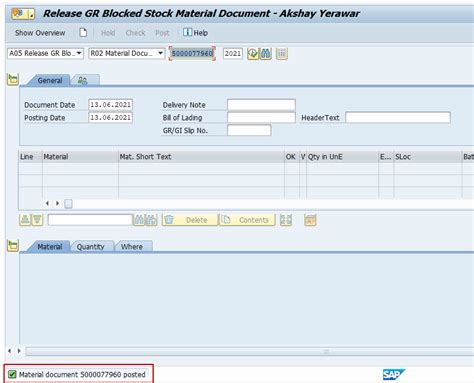Click the Post toolbar button
474x383 pixels.
point(162,33)
